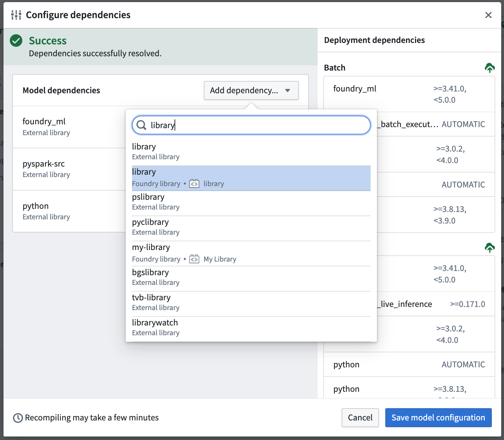Click the _live_inference >=0.171.0 row

[436, 304]
